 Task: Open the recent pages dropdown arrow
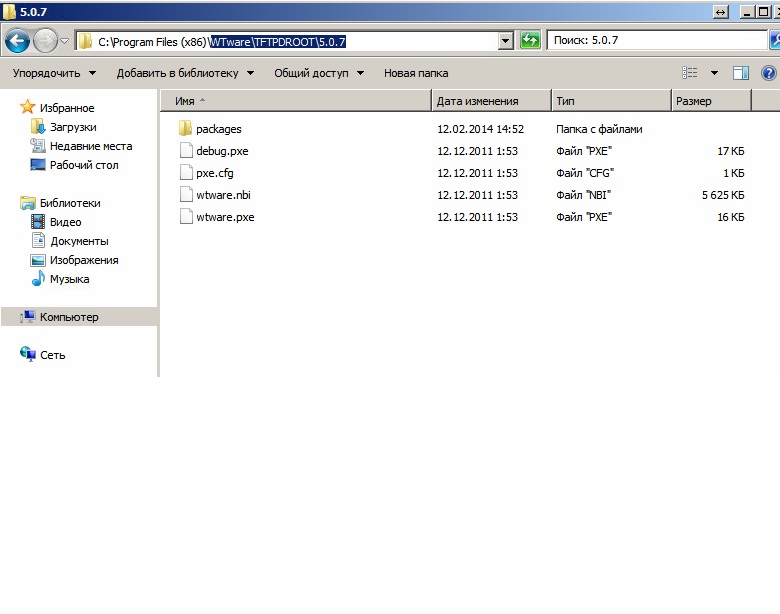tap(65, 41)
